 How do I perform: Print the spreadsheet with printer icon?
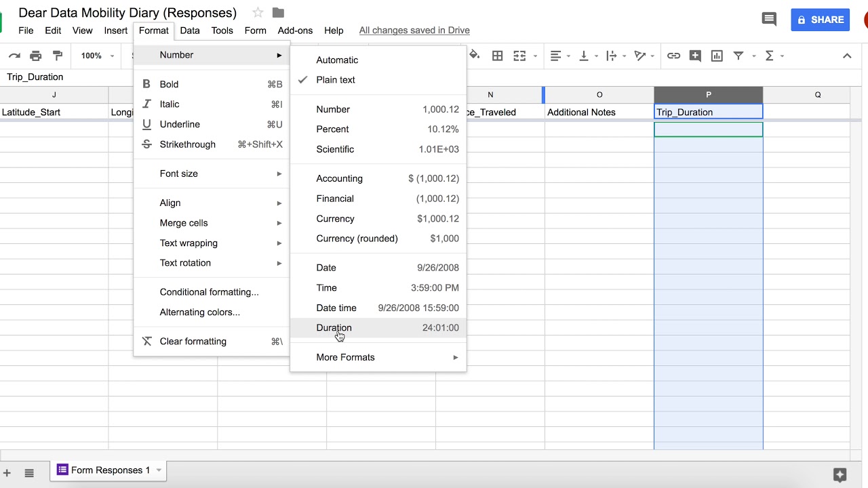click(x=36, y=56)
